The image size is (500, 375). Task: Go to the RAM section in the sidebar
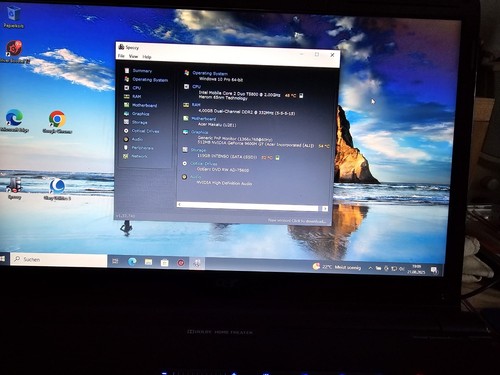(x=137, y=97)
